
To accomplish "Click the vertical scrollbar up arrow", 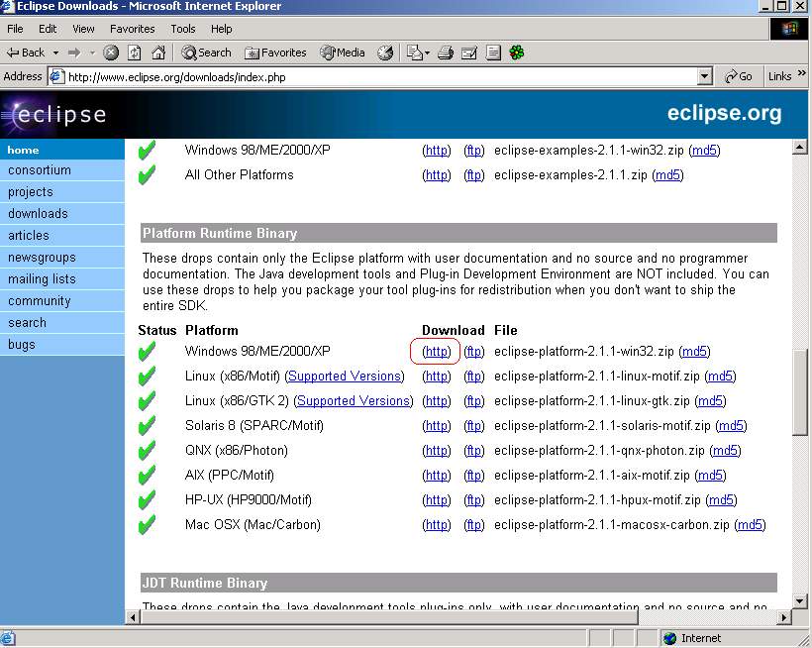I will [x=799, y=148].
